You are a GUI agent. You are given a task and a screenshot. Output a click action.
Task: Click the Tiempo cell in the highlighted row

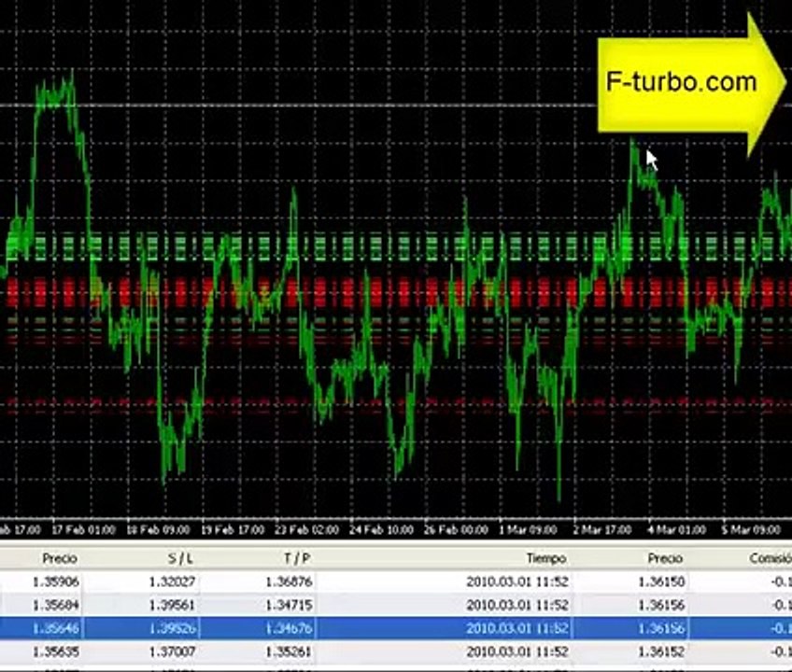coord(517,628)
